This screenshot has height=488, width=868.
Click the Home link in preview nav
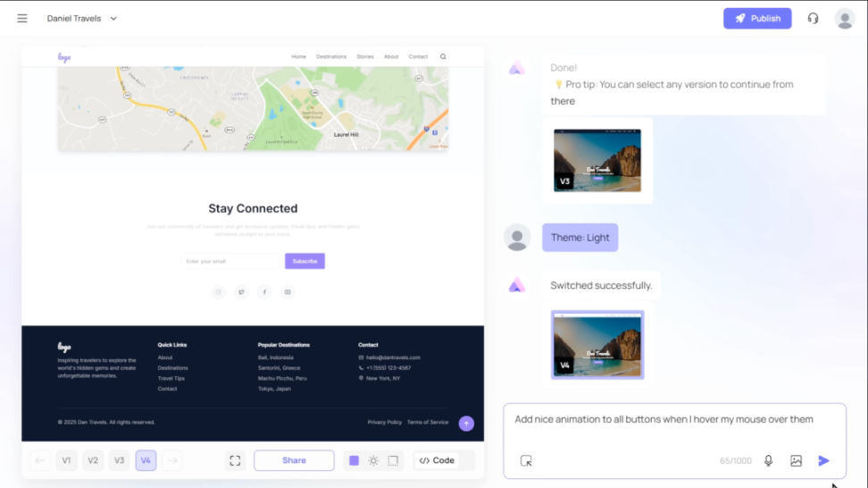(299, 56)
